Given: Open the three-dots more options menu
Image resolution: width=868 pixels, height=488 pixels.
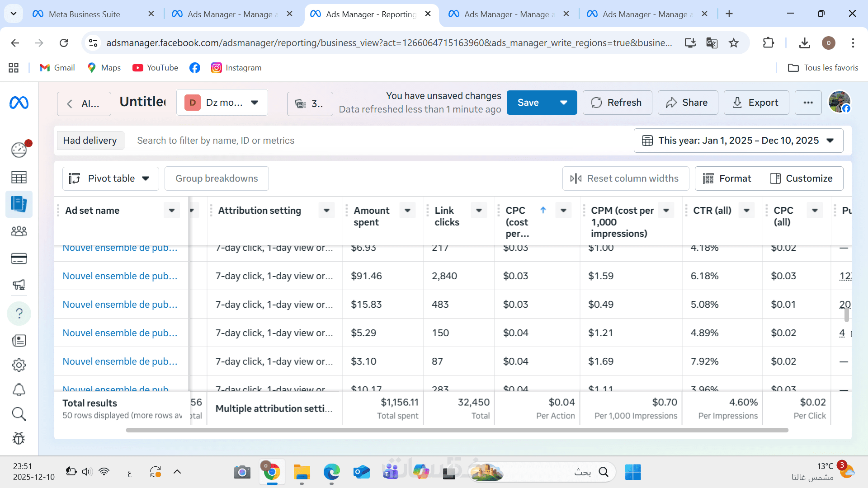Looking at the screenshot, I should click(x=808, y=103).
